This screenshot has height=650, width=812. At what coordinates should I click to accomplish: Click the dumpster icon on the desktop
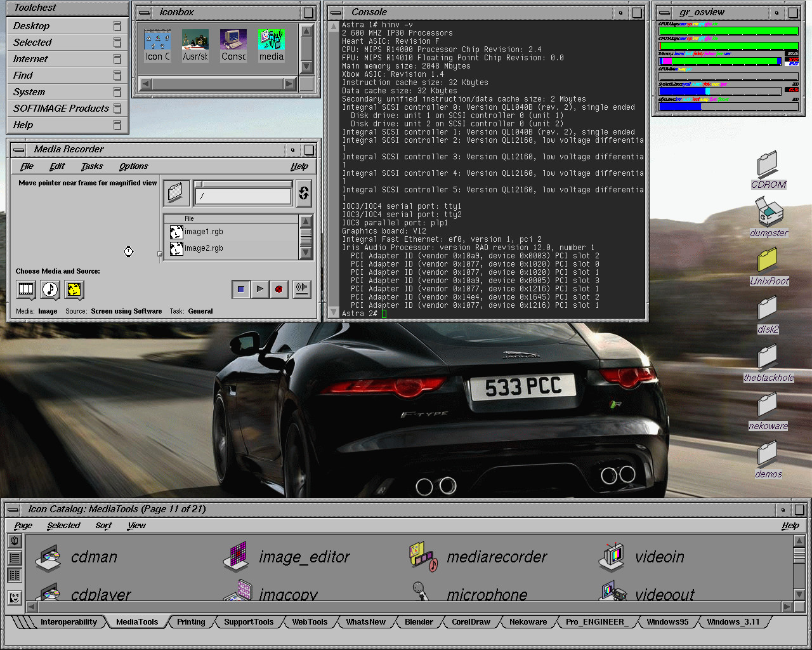(768, 211)
